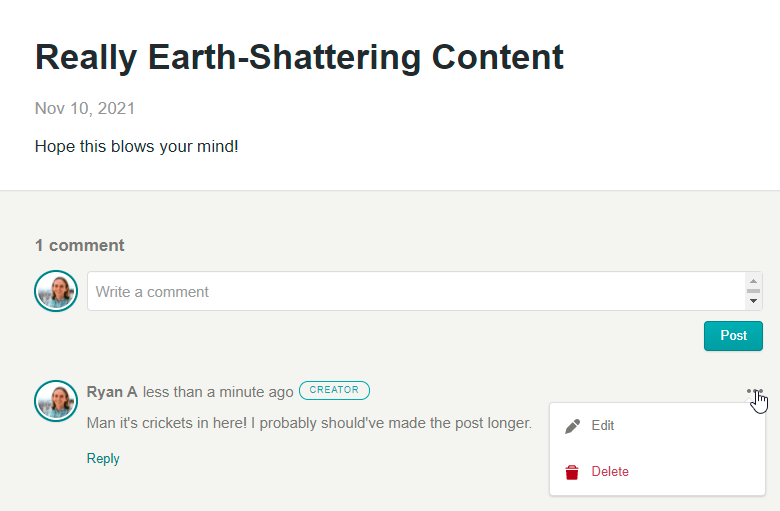Post the comment with the Post button
The width and height of the screenshot is (780, 511).
pyautogui.click(x=733, y=336)
